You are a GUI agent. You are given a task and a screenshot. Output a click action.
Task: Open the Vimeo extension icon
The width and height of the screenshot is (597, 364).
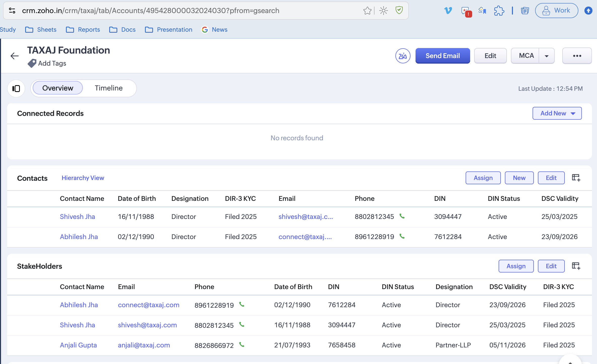pos(448,11)
